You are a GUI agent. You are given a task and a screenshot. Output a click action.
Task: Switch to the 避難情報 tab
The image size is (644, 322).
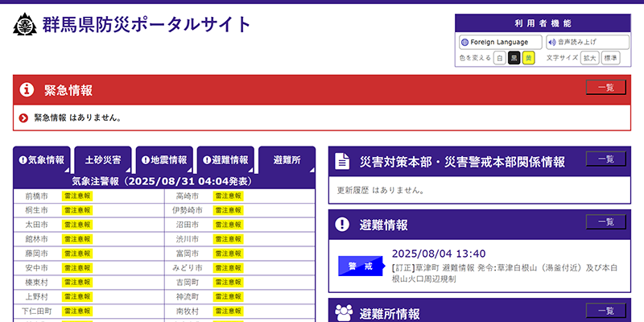click(x=225, y=160)
